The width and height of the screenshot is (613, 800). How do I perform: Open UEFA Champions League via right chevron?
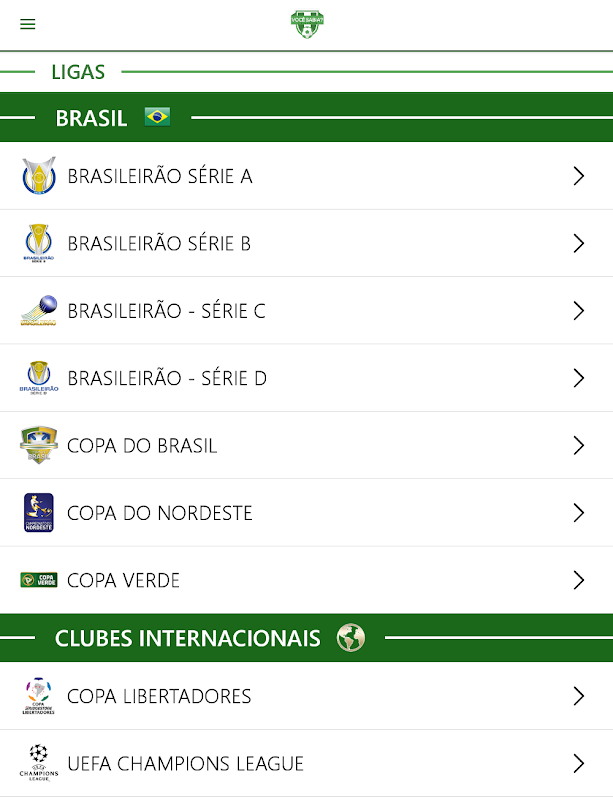coord(578,763)
